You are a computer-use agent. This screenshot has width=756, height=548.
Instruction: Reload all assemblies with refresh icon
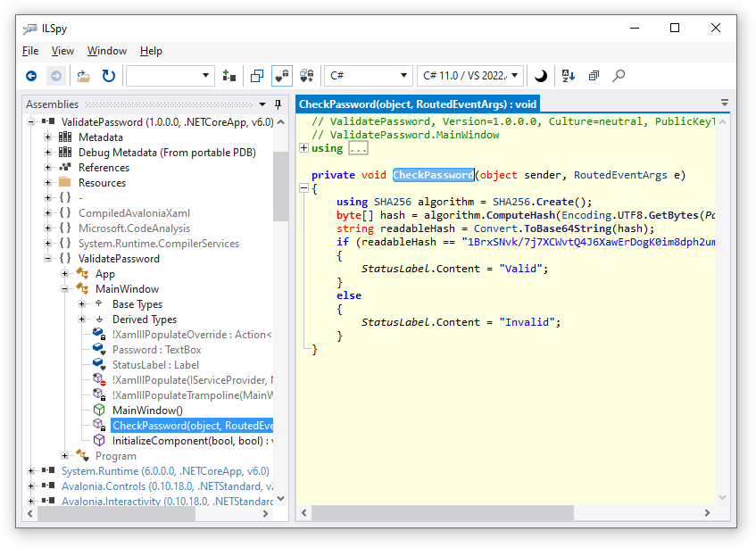coord(108,77)
